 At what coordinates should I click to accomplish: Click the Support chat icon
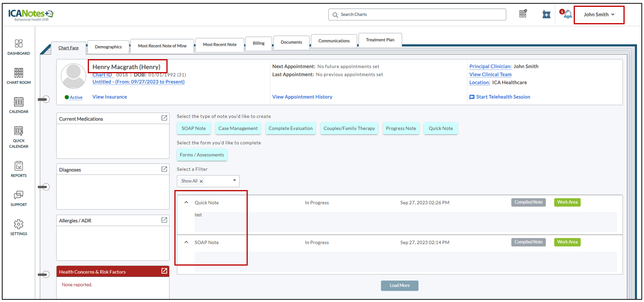point(19,195)
